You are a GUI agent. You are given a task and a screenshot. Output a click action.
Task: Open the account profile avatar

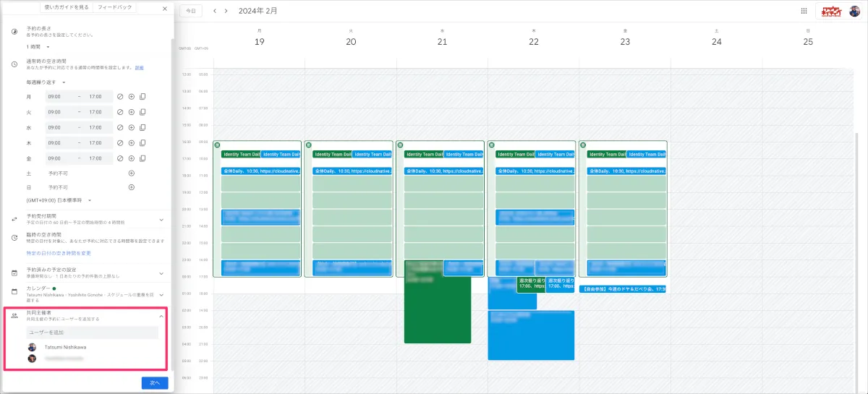click(854, 11)
